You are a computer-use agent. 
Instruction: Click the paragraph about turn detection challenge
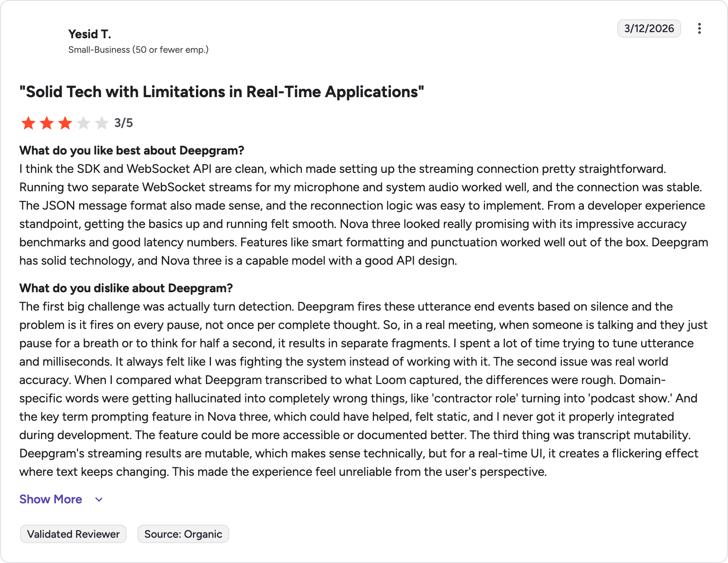point(364,389)
